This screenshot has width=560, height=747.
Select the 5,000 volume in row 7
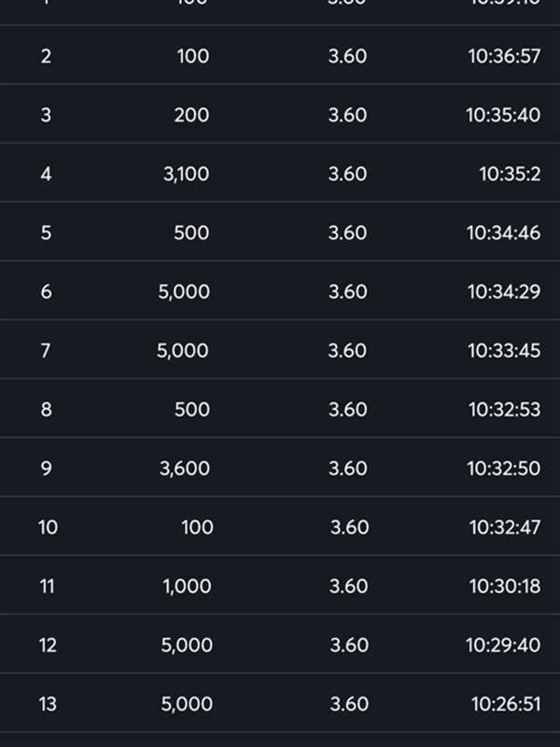point(183,351)
